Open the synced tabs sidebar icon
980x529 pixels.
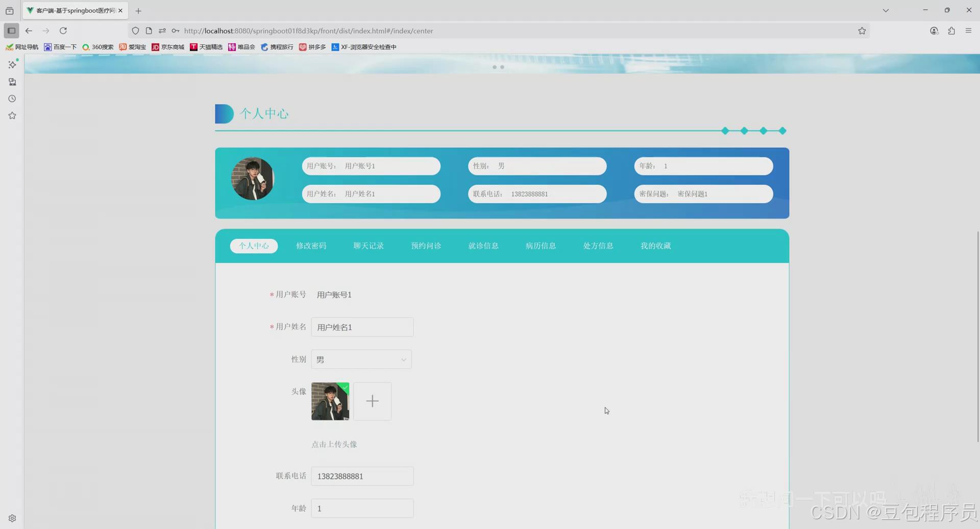[x=12, y=82]
